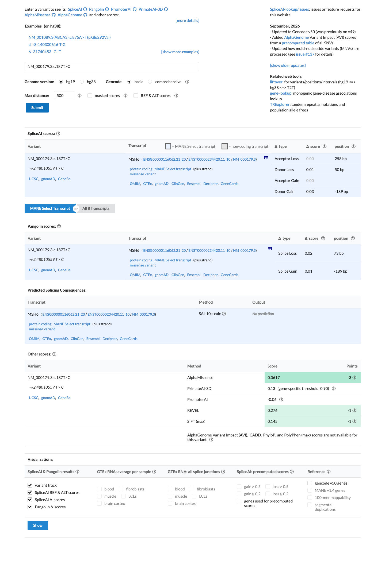This screenshot has height=588, width=389.
Task: Open ClinGen link in SpliceAI transcript row
Action: 178,184
